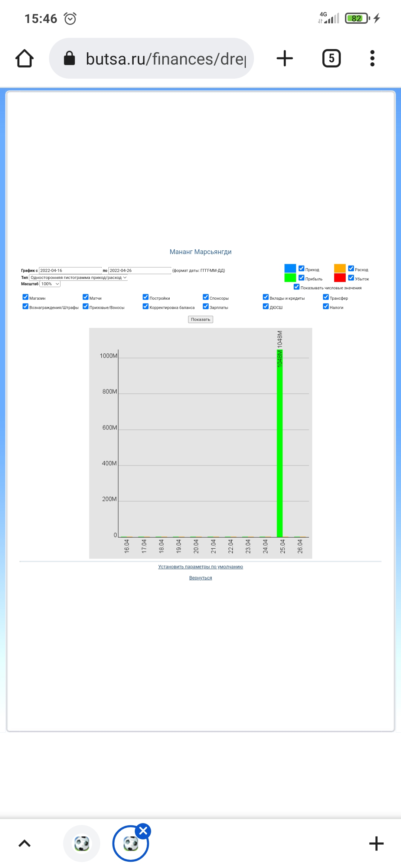
Task: Open the Тип histogram type dropdown
Action: pyautogui.click(x=78, y=277)
